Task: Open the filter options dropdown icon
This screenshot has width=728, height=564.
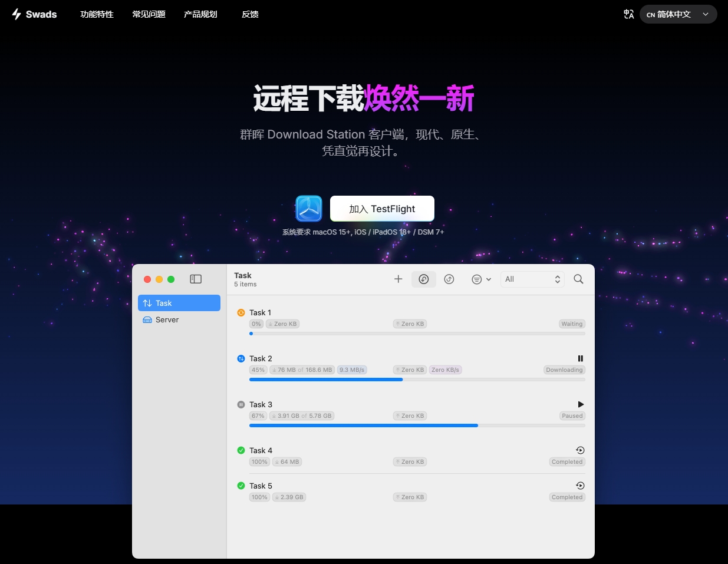Action: pyautogui.click(x=481, y=279)
